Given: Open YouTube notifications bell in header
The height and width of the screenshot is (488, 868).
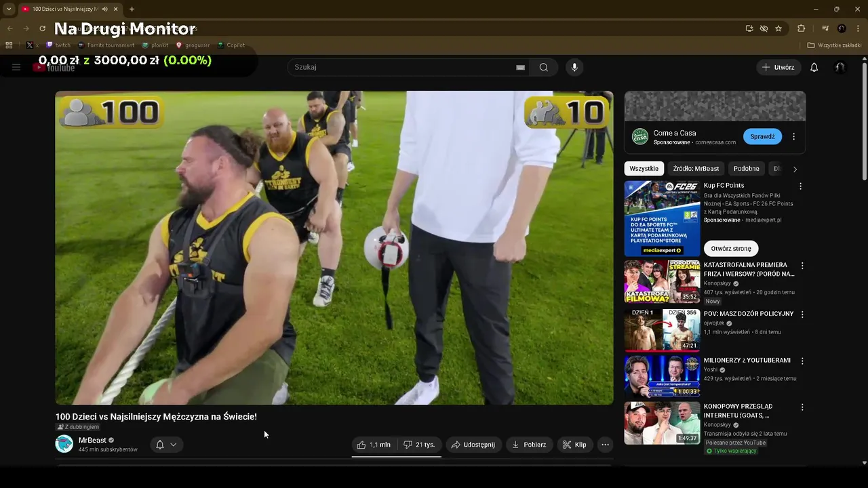Looking at the screenshot, I should [x=814, y=67].
